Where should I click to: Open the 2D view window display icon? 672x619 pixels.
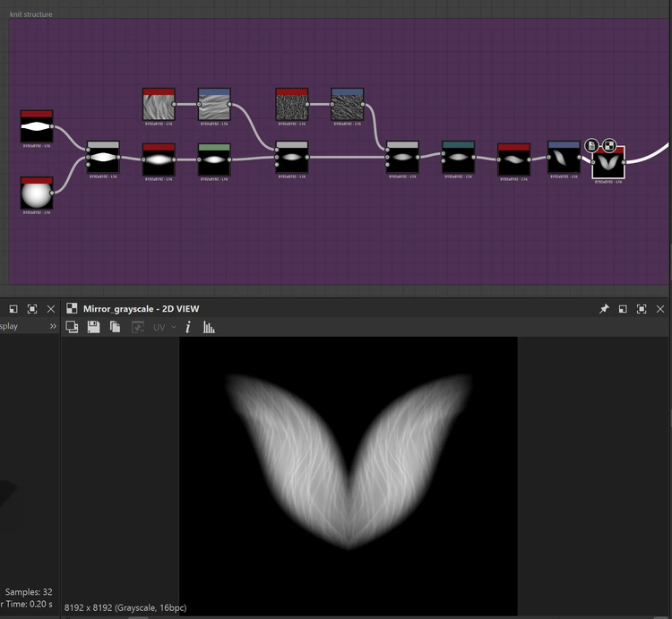point(73,327)
